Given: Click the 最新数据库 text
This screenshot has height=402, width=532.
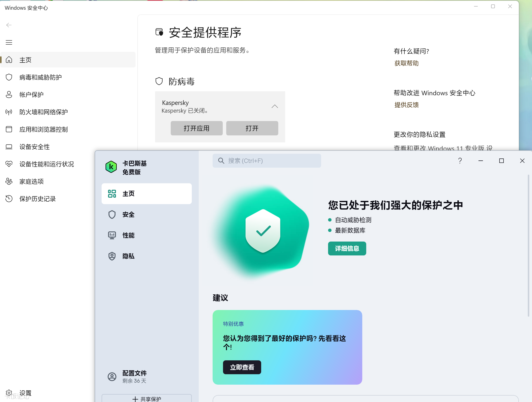Looking at the screenshot, I should pos(350,230).
